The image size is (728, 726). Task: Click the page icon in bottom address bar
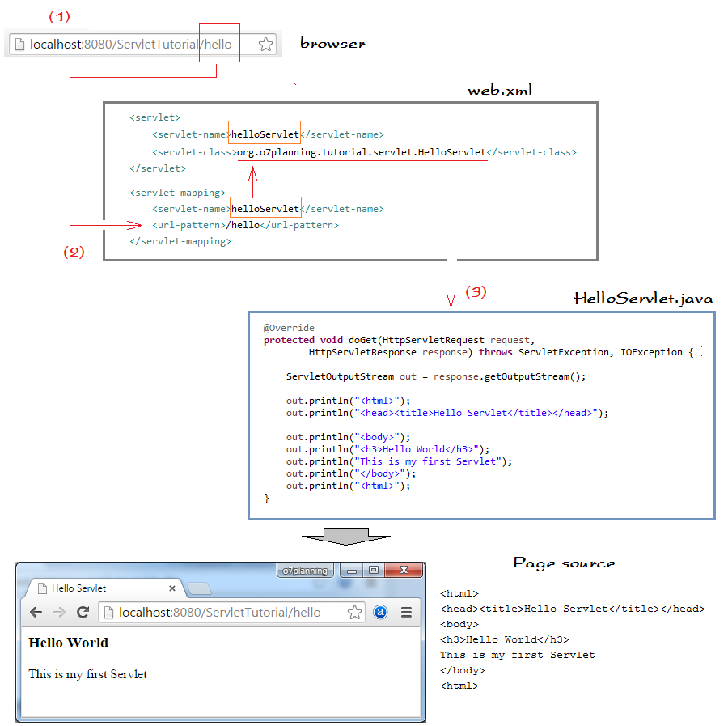108,612
